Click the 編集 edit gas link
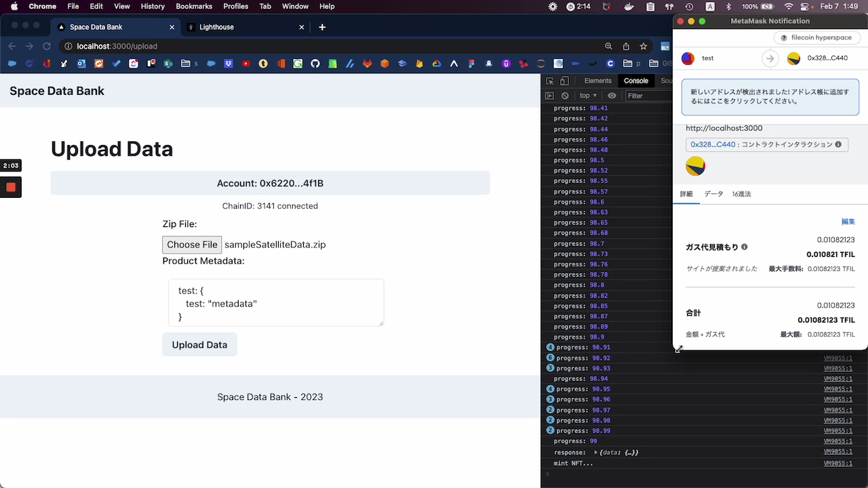 coord(848,222)
